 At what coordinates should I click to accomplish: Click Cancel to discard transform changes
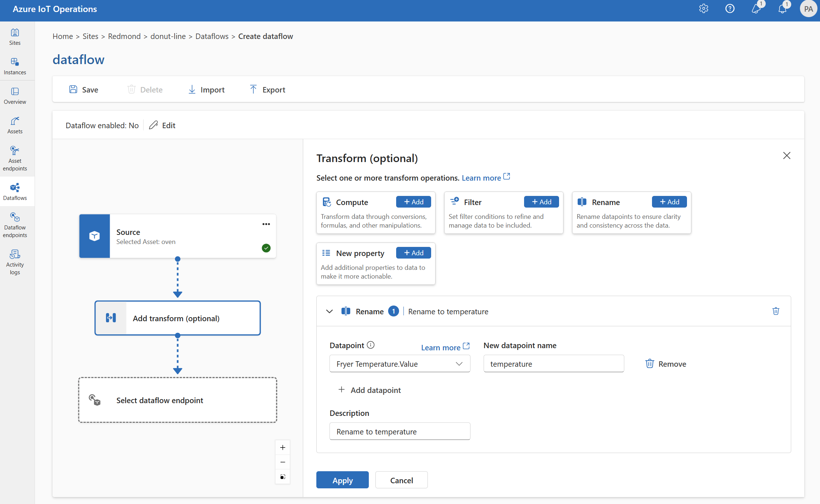pos(402,480)
